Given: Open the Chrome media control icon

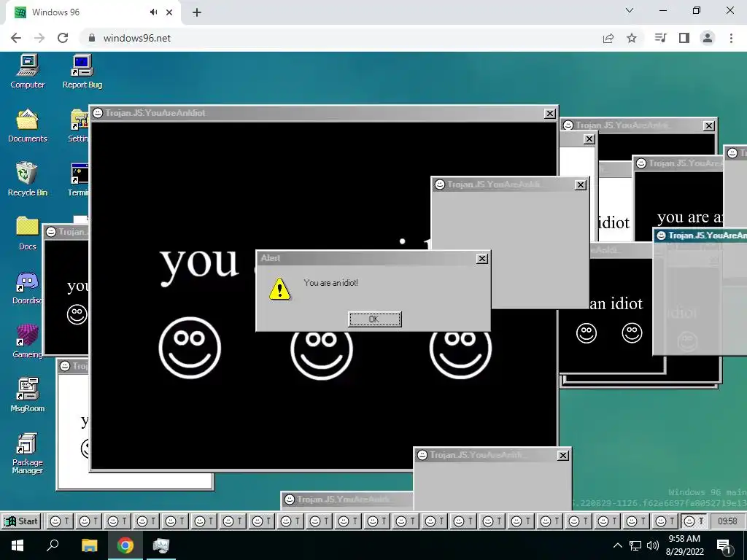Looking at the screenshot, I should tap(660, 38).
